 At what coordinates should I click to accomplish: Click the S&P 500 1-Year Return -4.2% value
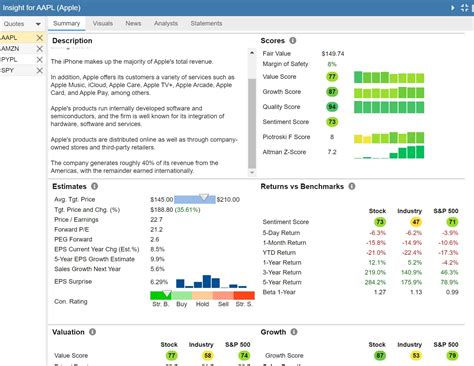pos(449,263)
